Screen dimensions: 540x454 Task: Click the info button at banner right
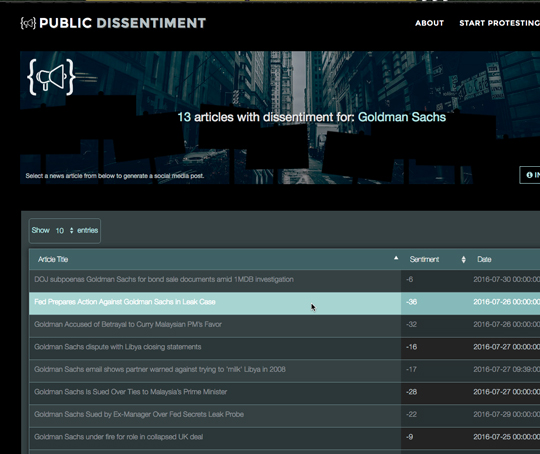point(530,175)
